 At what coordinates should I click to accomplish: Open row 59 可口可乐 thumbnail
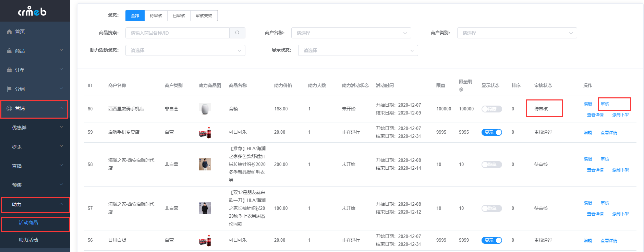coord(205,132)
